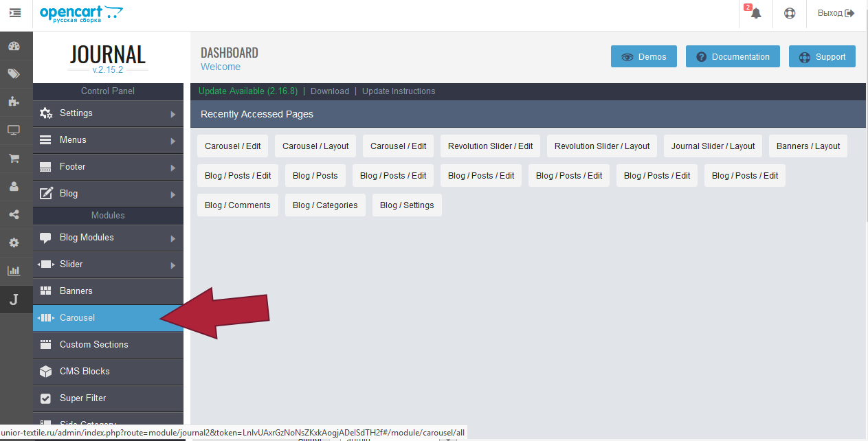The image size is (868, 441).
Task: Open the dashboard palette icon in sidebar
Action: 14,47
